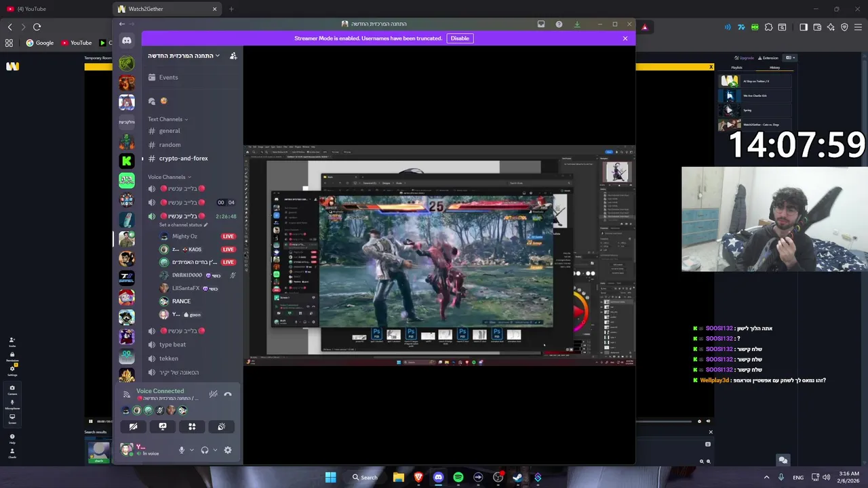The image size is (868, 488).
Task: Open Discord help question mark icon
Action: [x=559, y=24]
